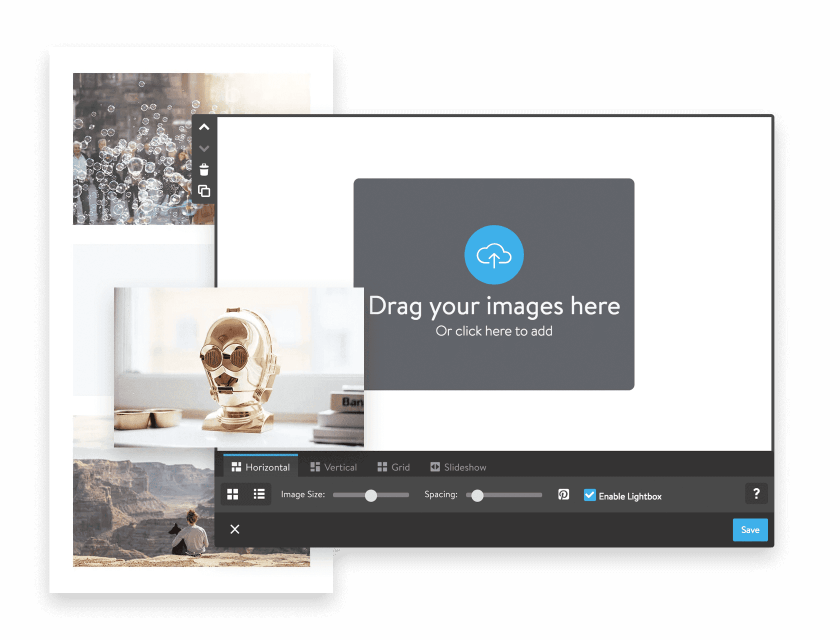The height and width of the screenshot is (640, 840).
Task: Click the Save button
Action: click(750, 530)
